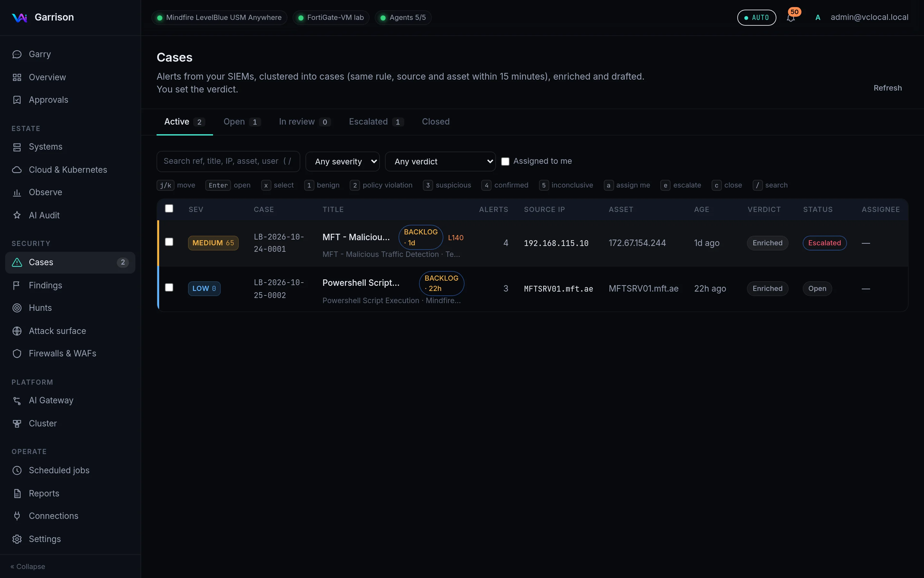Screen dimensions: 924x578
Task: Collapse the sidebar
Action: pos(28,566)
